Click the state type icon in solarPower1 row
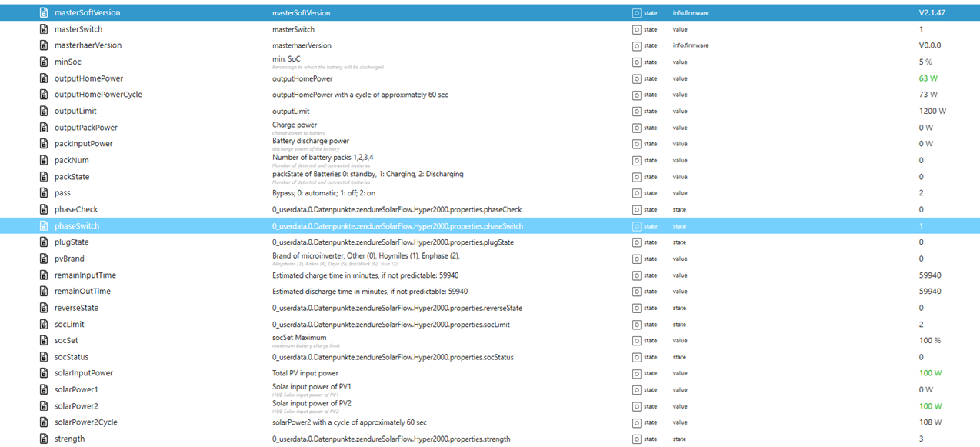 pos(636,390)
